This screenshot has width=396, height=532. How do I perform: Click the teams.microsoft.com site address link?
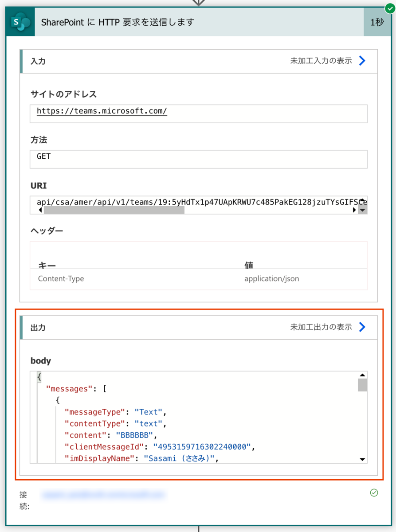(102, 111)
